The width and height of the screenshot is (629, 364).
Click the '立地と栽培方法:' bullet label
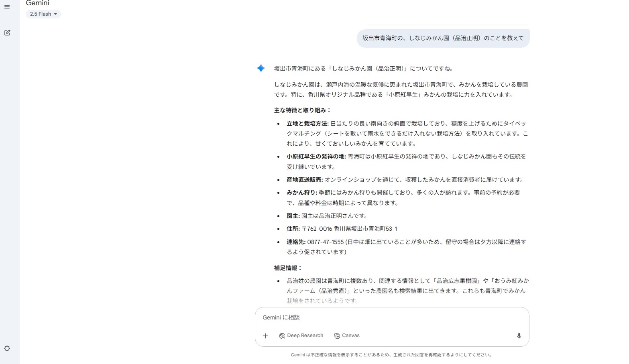tap(307, 124)
